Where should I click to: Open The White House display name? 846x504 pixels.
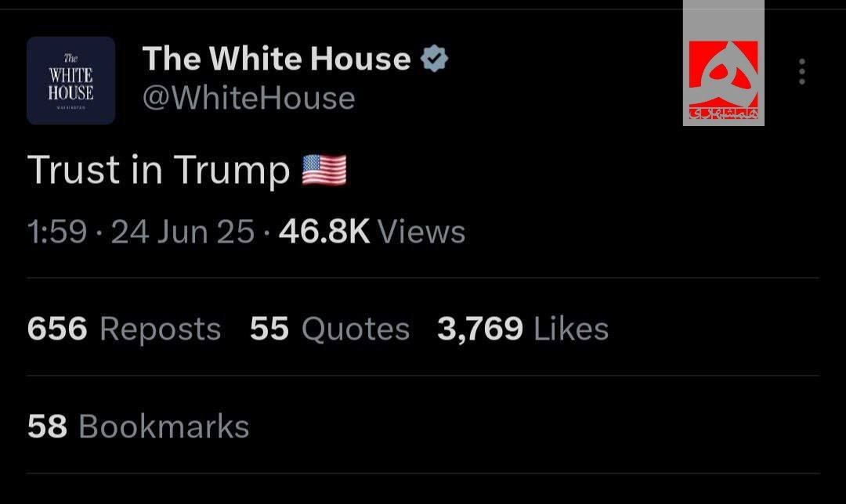277,59
